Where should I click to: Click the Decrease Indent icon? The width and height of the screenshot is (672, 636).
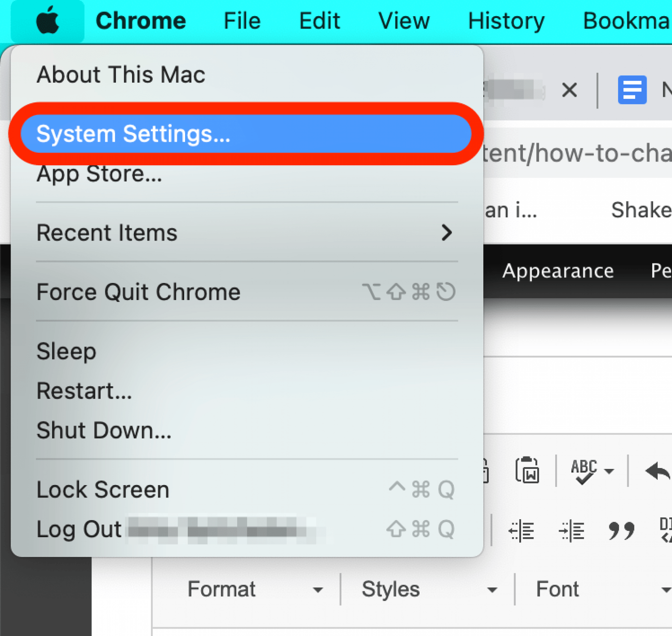[521, 530]
